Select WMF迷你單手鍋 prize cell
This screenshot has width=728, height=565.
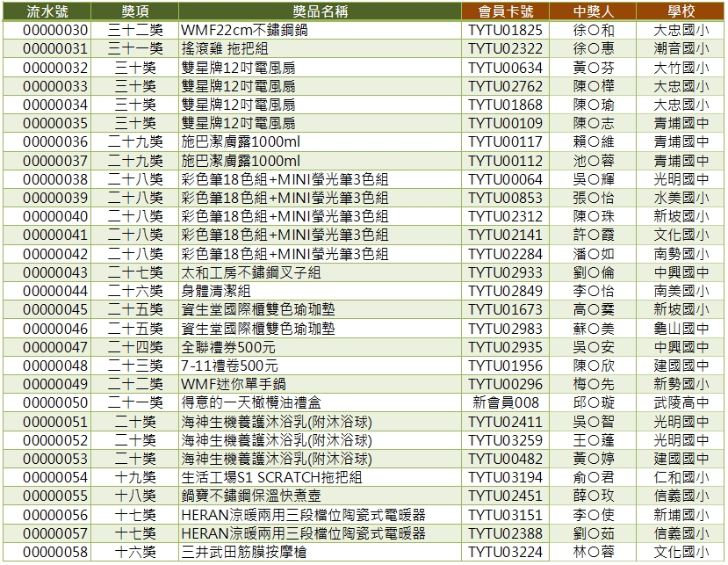[234, 385]
